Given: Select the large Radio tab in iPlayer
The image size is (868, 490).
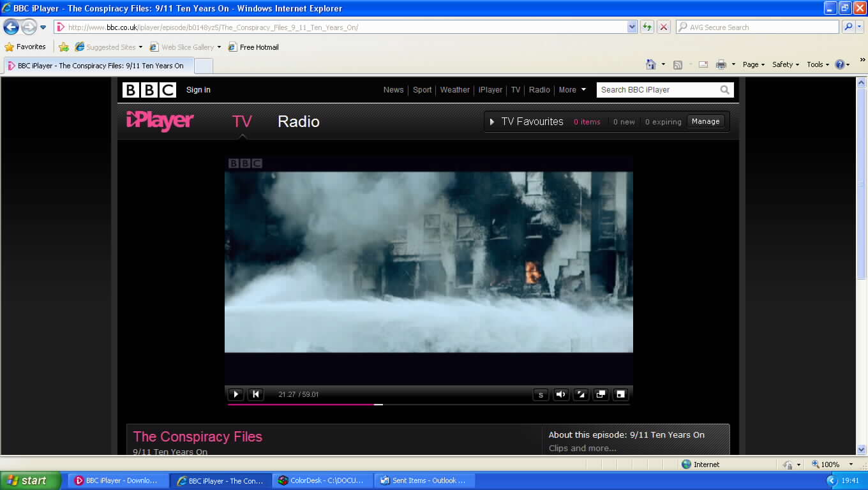Looking at the screenshot, I should click(299, 122).
